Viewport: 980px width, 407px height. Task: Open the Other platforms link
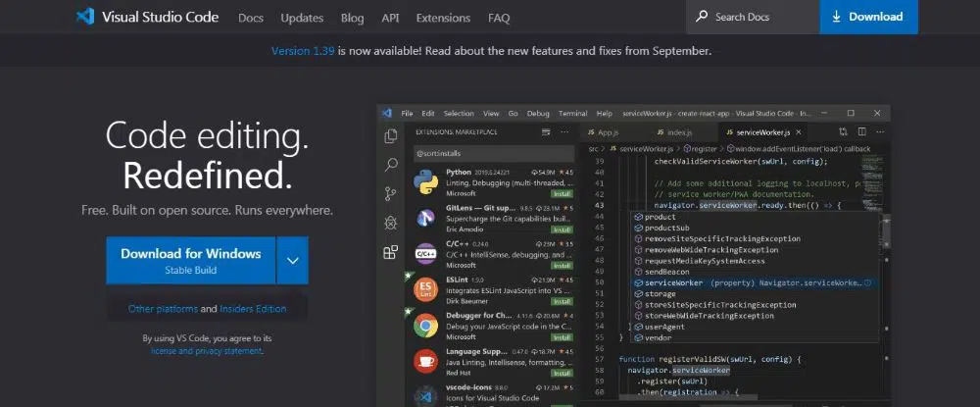163,309
